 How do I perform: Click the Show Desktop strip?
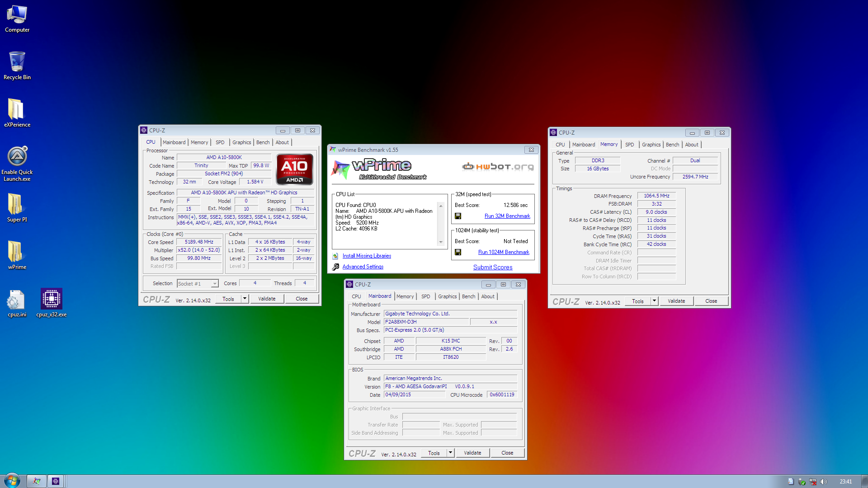(864, 481)
